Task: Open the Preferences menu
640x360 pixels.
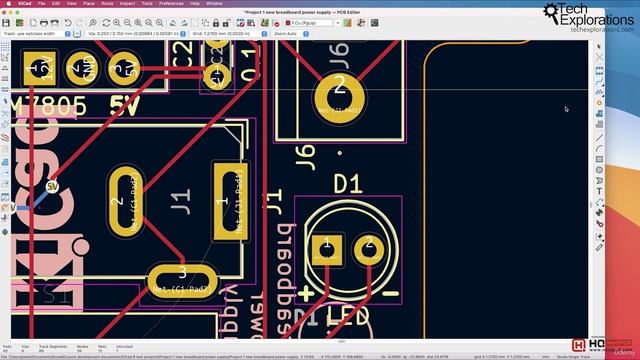Action: click(171, 3)
